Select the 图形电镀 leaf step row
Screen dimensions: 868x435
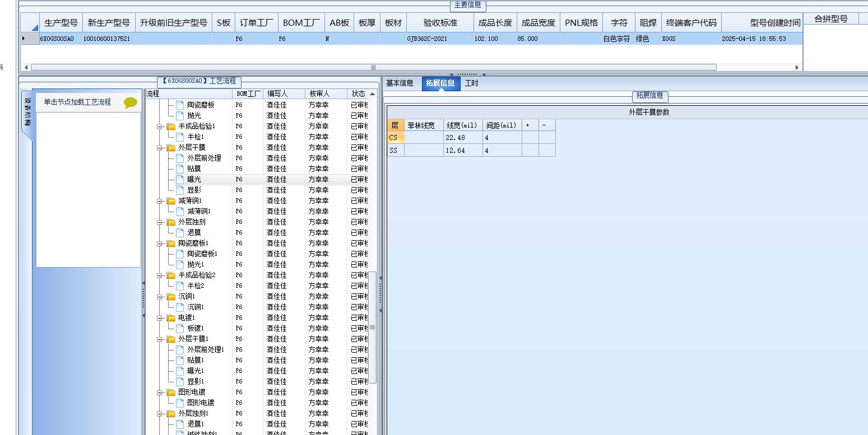[x=201, y=403]
